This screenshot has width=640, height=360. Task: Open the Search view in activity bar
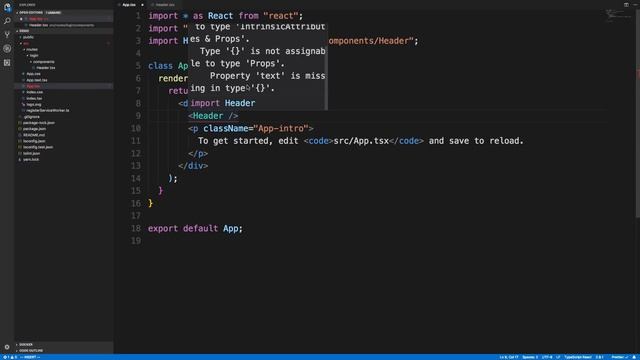(x=7, y=21)
